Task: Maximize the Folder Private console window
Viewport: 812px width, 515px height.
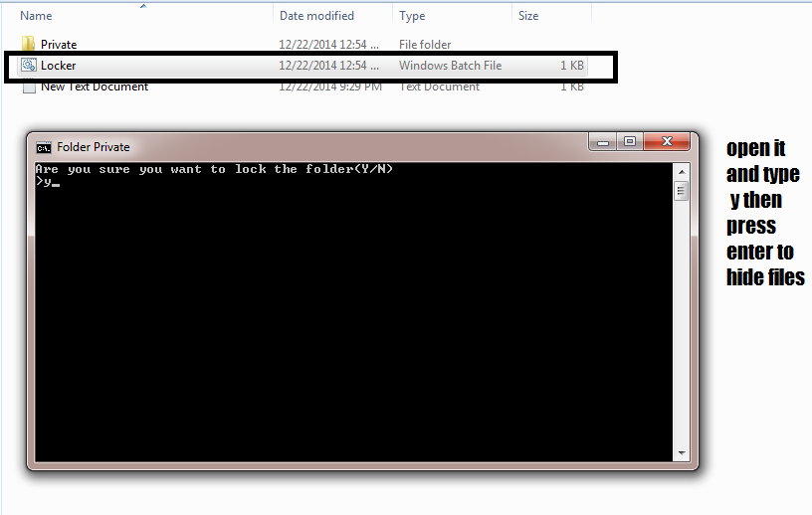Action: (630, 142)
